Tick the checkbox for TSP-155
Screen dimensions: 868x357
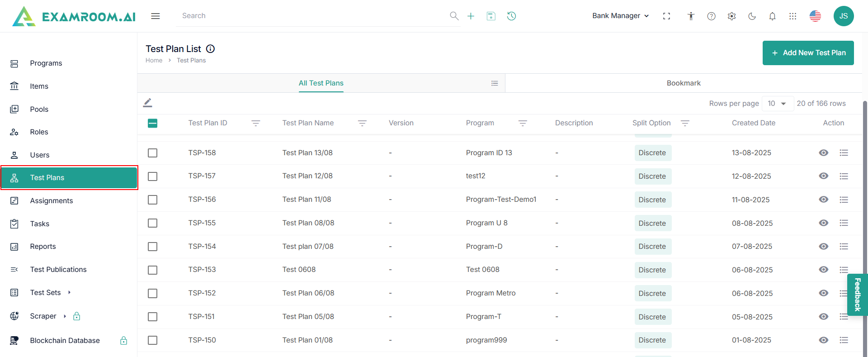[x=153, y=223]
